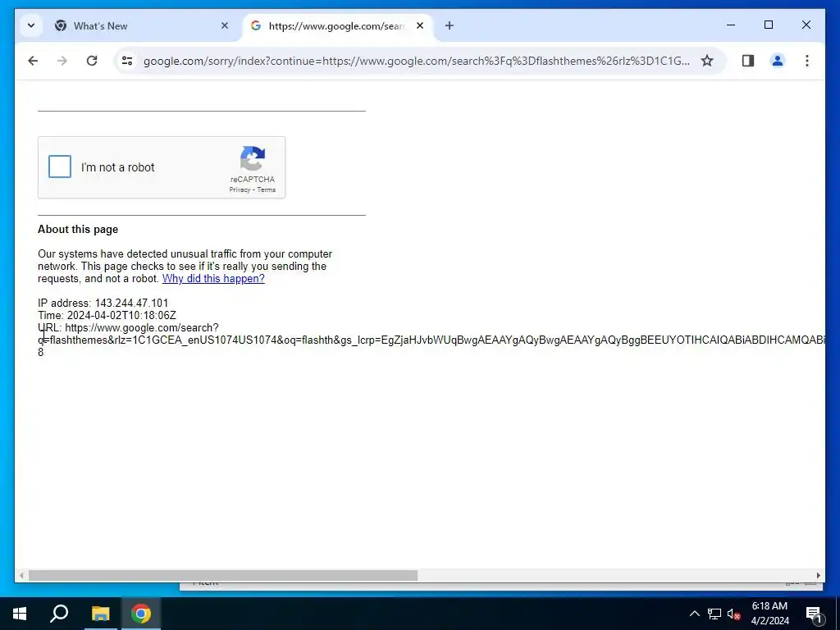Image resolution: width=840 pixels, height=630 pixels.
Task: Open reCAPTCHA Terms link
Action: [x=267, y=189]
